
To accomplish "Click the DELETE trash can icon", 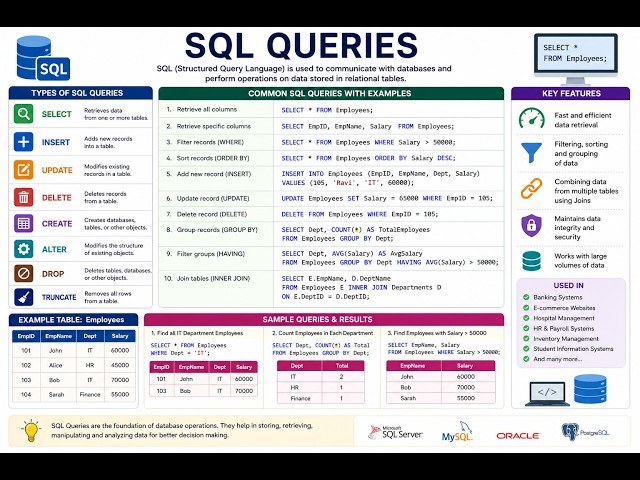I will coord(23,197).
